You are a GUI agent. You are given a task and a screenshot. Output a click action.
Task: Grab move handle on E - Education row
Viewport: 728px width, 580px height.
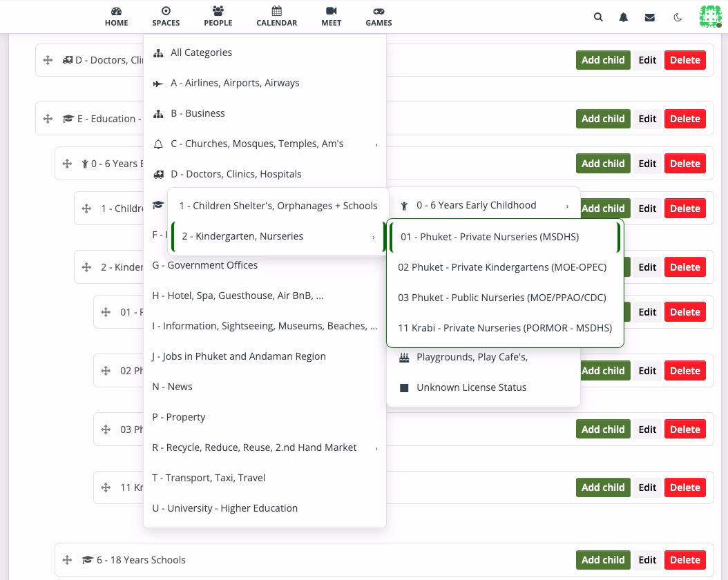click(x=48, y=119)
